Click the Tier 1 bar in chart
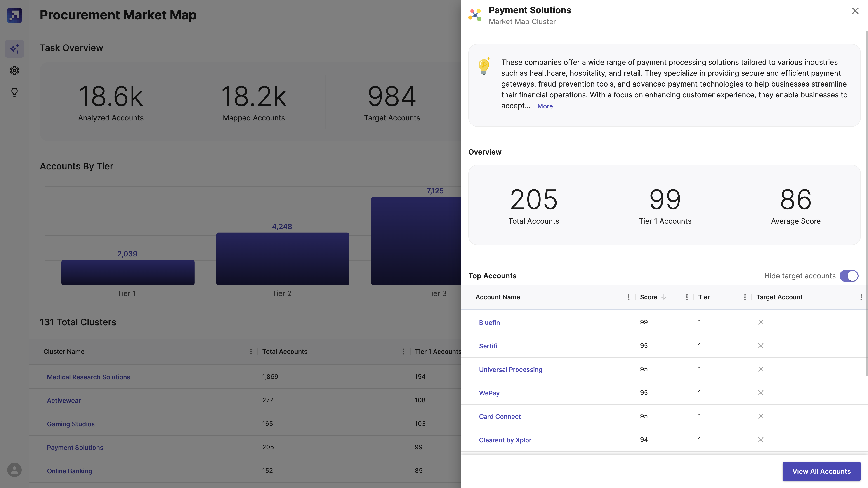Image resolution: width=868 pixels, height=488 pixels. pos(128,272)
